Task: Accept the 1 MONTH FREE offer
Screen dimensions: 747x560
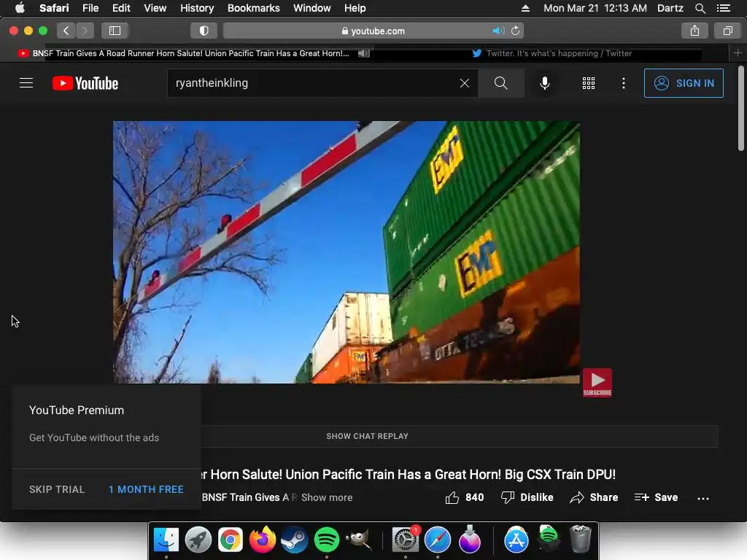Action: pyautogui.click(x=146, y=489)
